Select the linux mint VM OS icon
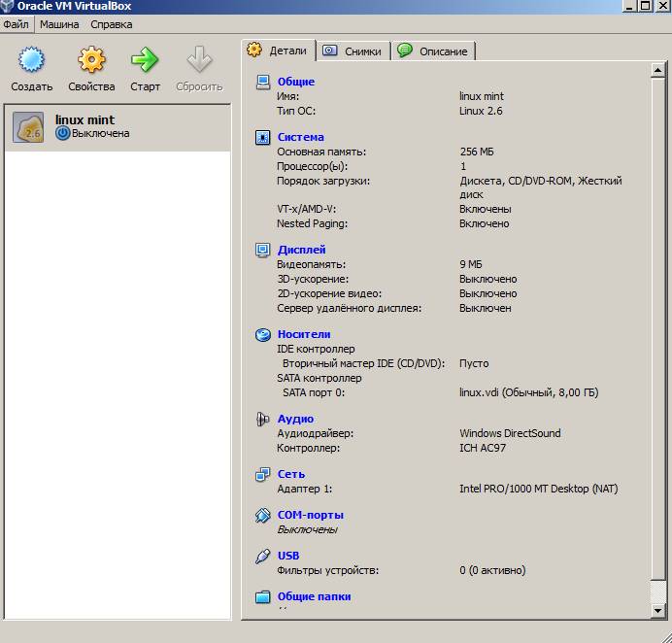The image size is (672, 643). coord(28,127)
